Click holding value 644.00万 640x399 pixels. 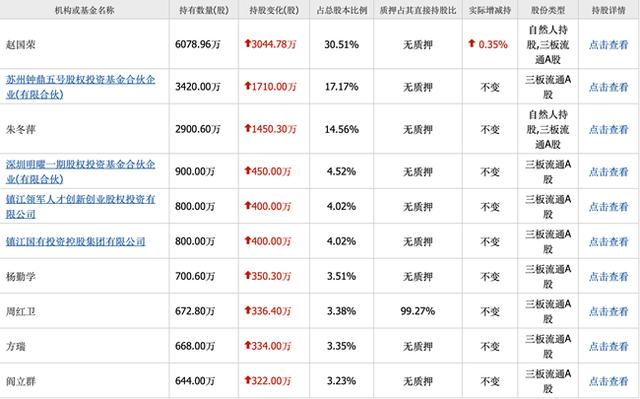click(x=195, y=381)
